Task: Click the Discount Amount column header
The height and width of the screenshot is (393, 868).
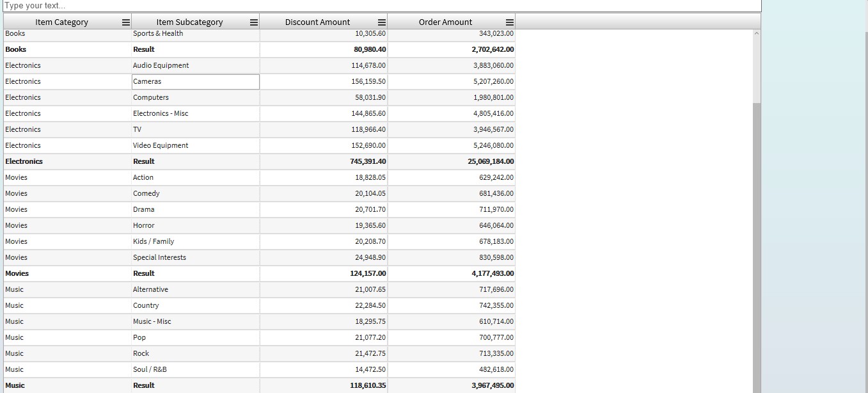Action: tap(317, 22)
